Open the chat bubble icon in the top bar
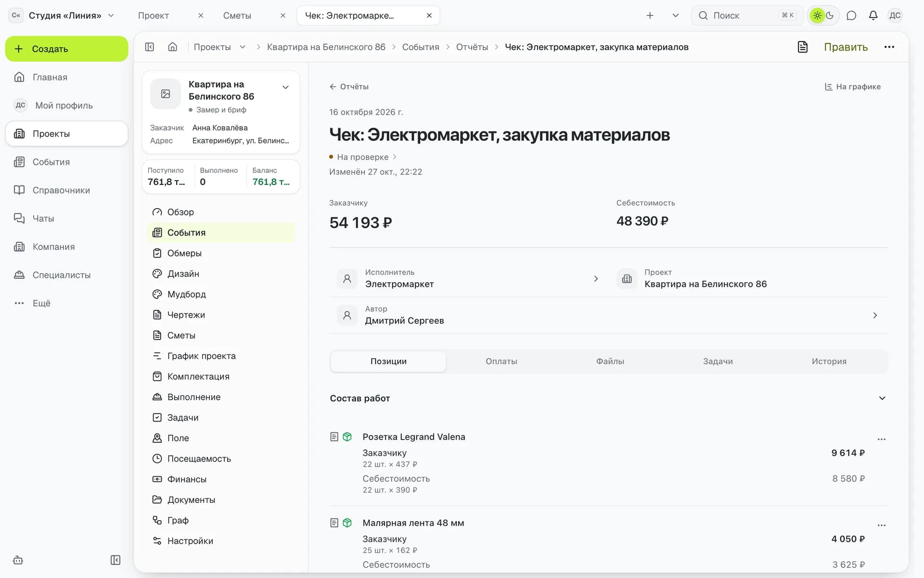Viewport: 924px width, 578px height. (851, 15)
